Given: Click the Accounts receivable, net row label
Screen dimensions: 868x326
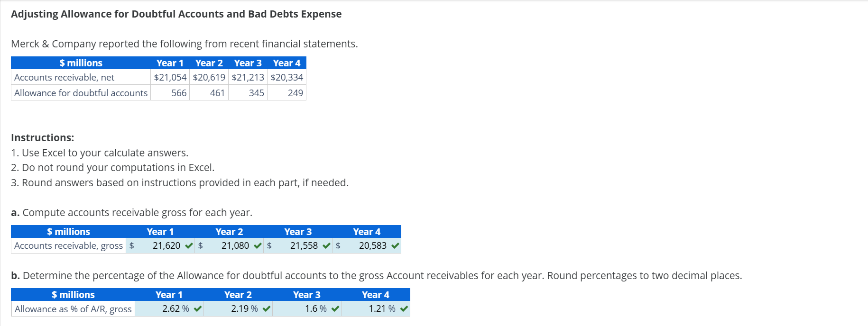Looking at the screenshot, I should point(64,77).
